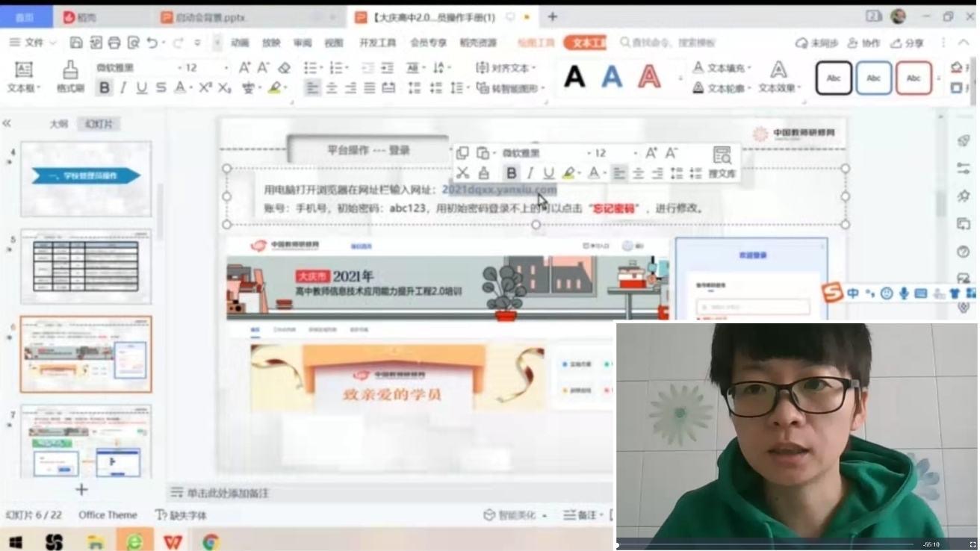
Task: Click the Text Box (文本框) ribbon icon
Action: (24, 72)
